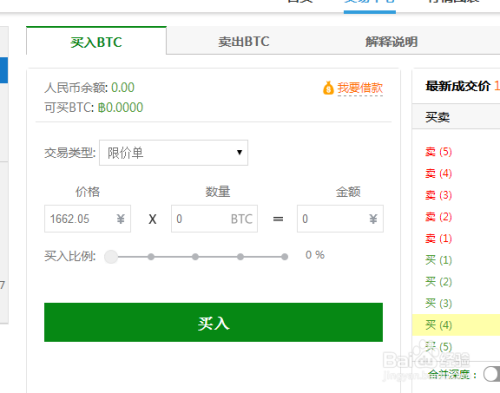
Task: Set 买入比例 slider to last stop
Action: point(284,257)
